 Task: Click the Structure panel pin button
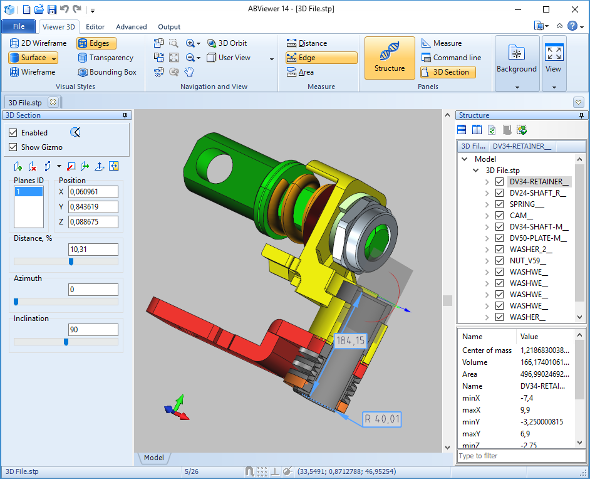pyautogui.click(x=581, y=116)
